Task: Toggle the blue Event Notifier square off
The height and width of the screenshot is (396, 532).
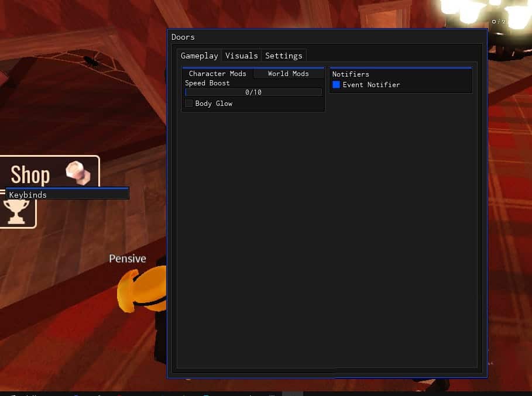Action: [x=337, y=84]
